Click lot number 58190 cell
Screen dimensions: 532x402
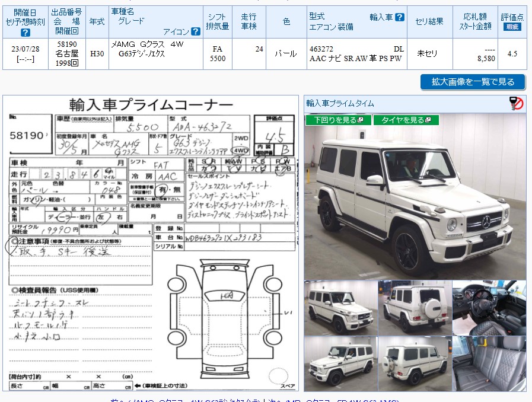tap(67, 54)
